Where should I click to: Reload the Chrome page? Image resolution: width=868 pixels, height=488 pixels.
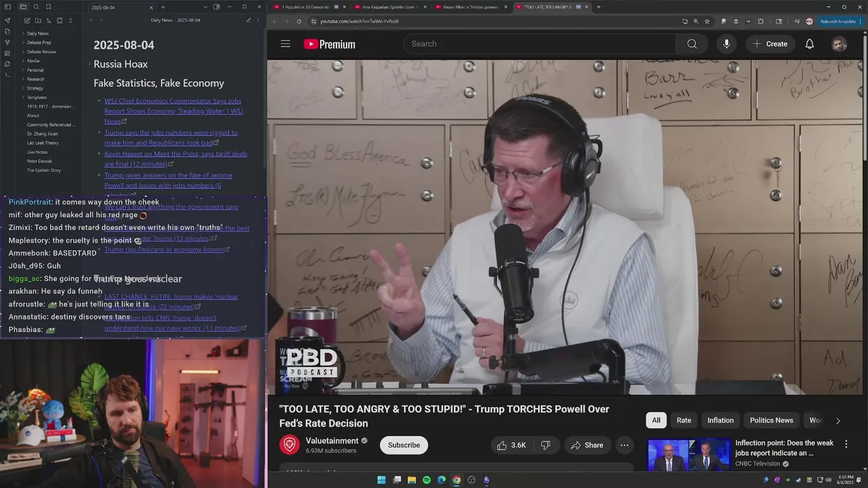[298, 21]
